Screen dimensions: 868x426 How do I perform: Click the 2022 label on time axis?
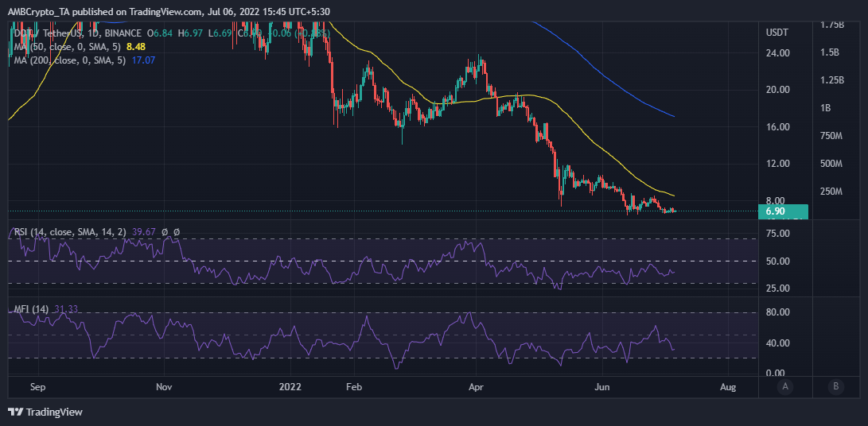click(291, 387)
